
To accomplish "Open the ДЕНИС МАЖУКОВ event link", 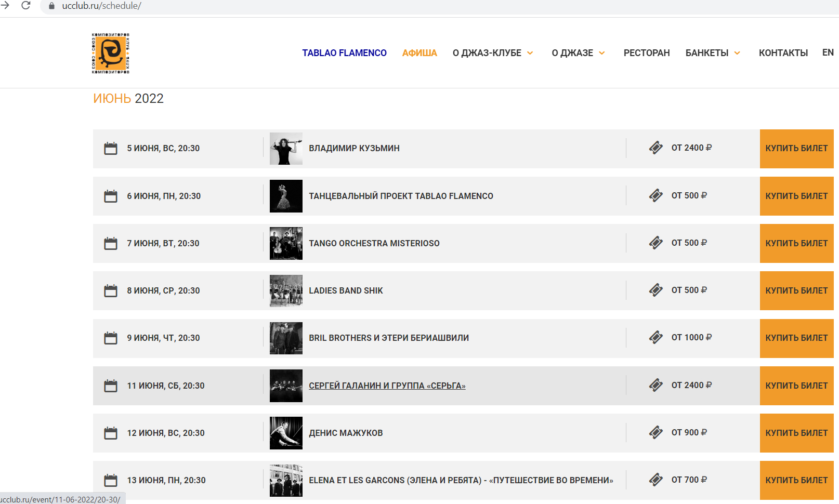I will click(346, 433).
